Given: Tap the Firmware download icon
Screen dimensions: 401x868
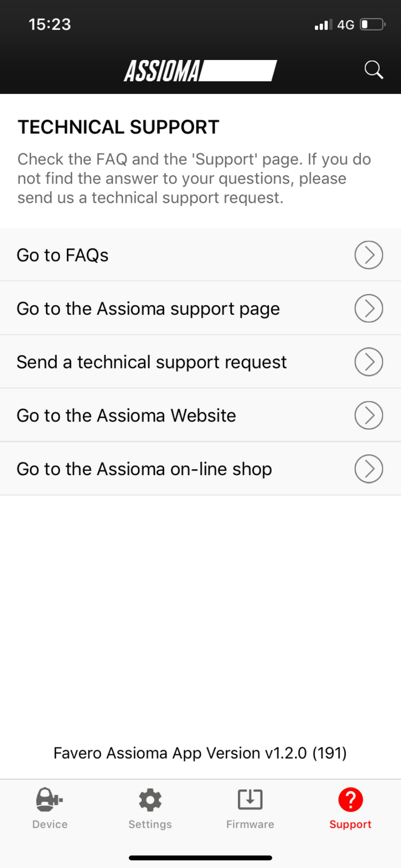Looking at the screenshot, I should click(x=250, y=799).
